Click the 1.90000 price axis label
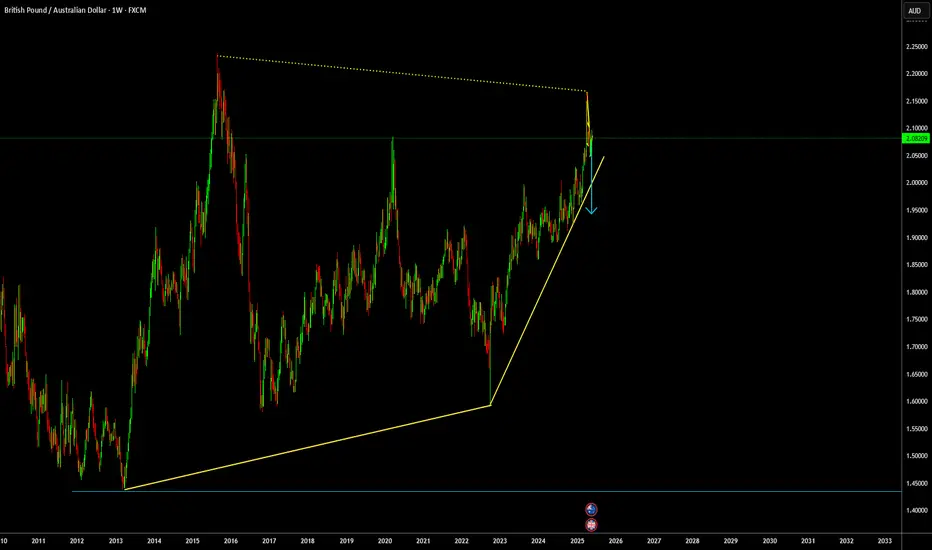 point(917,237)
